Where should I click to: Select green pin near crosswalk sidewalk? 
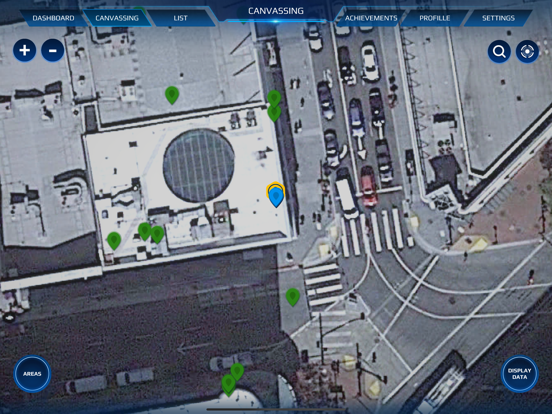pos(293,297)
